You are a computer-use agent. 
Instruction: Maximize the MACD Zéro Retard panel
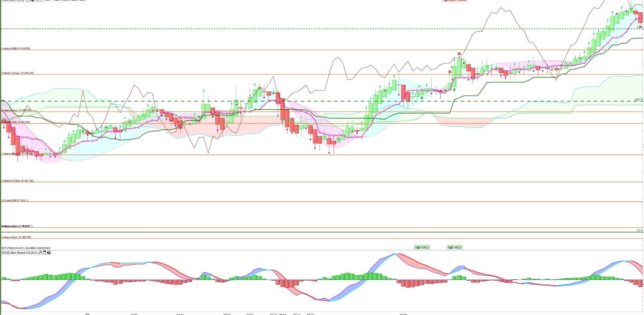(45, 253)
